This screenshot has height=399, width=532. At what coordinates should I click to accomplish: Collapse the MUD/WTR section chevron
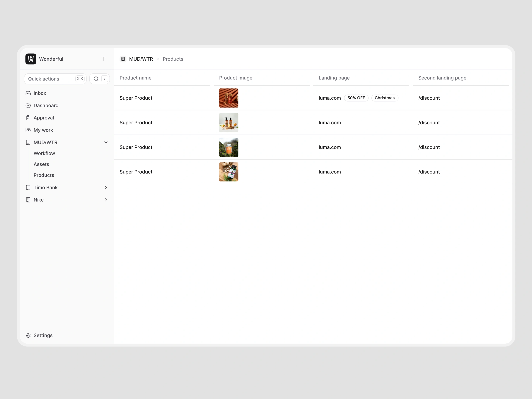click(x=106, y=142)
